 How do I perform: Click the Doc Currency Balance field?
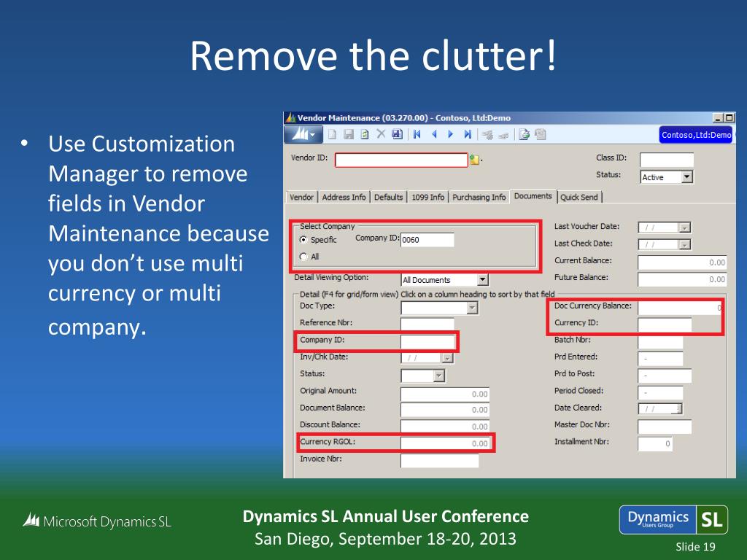pos(680,308)
